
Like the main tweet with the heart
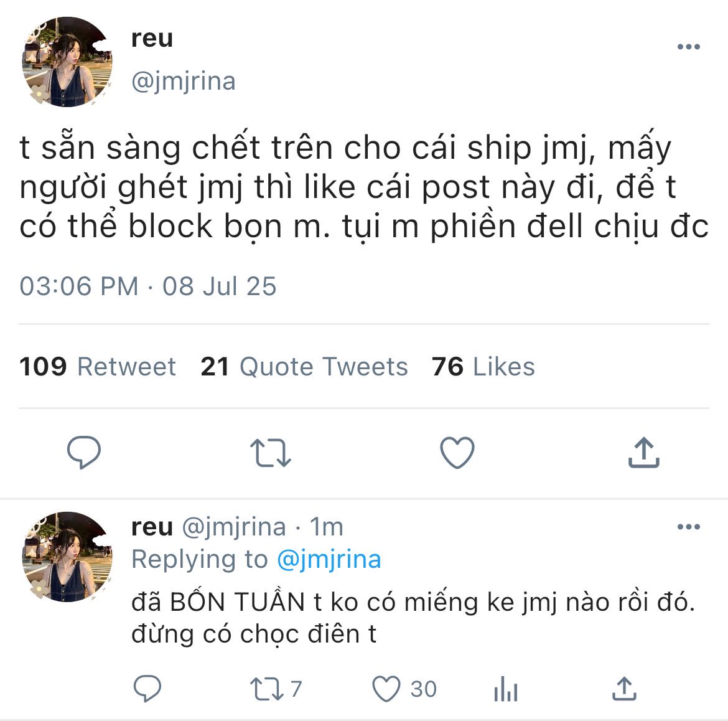coord(457,452)
